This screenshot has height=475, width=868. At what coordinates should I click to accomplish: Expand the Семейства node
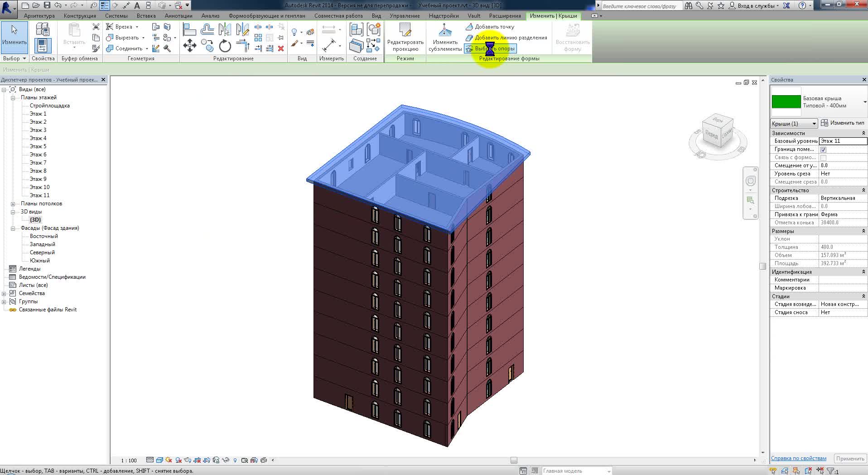pyautogui.click(x=4, y=293)
